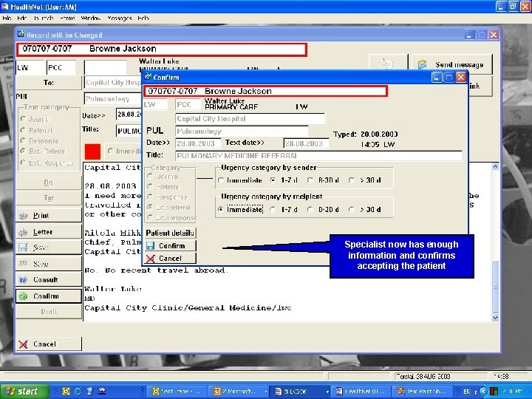Click the green Confirm button in Record window sidebar
Screen dimensions: 532x399
pos(49,296)
